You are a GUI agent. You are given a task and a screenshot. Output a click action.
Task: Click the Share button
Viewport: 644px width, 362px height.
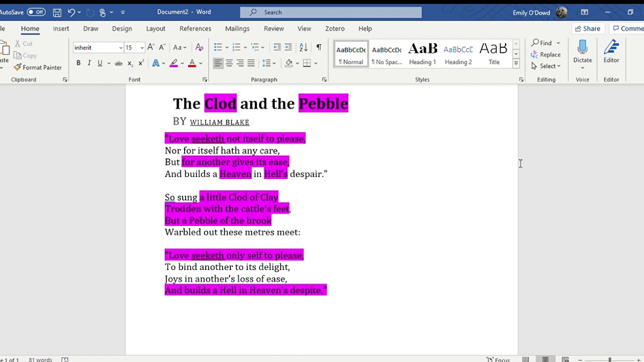[588, 29]
